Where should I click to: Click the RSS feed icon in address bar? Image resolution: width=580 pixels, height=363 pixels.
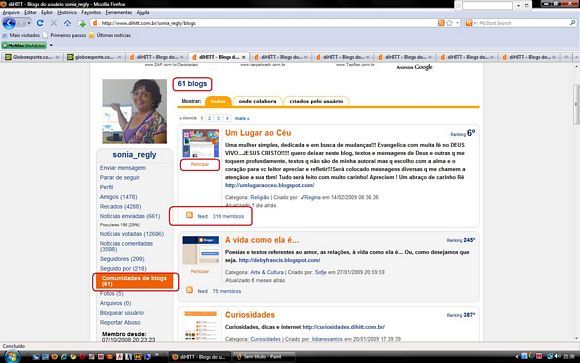pos(441,23)
